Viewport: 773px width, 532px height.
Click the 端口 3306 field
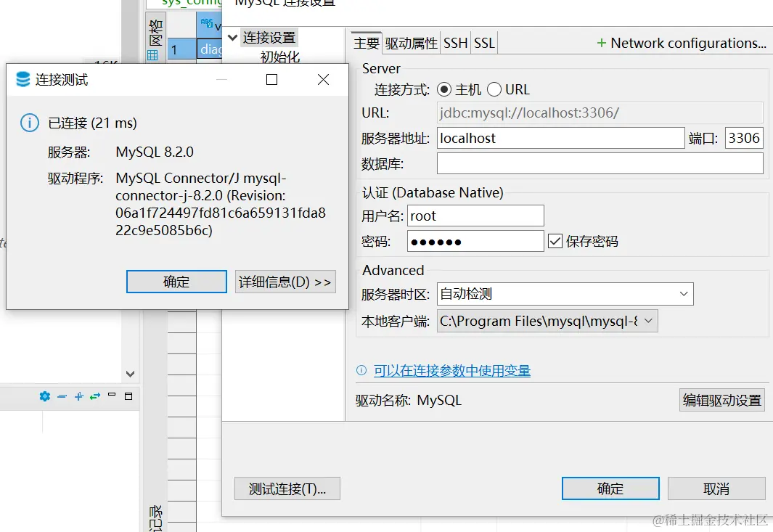click(x=744, y=138)
